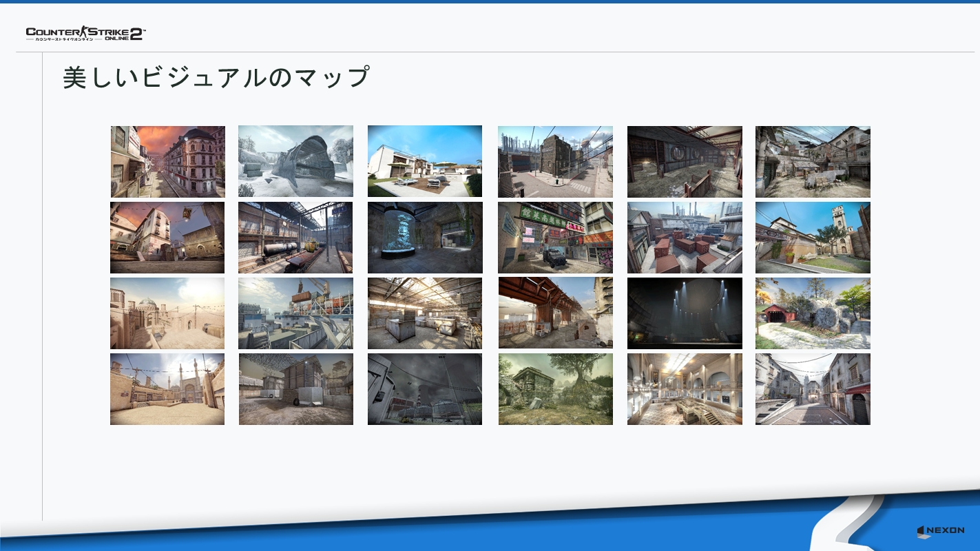Viewport: 980px width, 551px height.
Task: Pick the dusk town with hanging lantern thumbnail
Action: tap(167, 238)
